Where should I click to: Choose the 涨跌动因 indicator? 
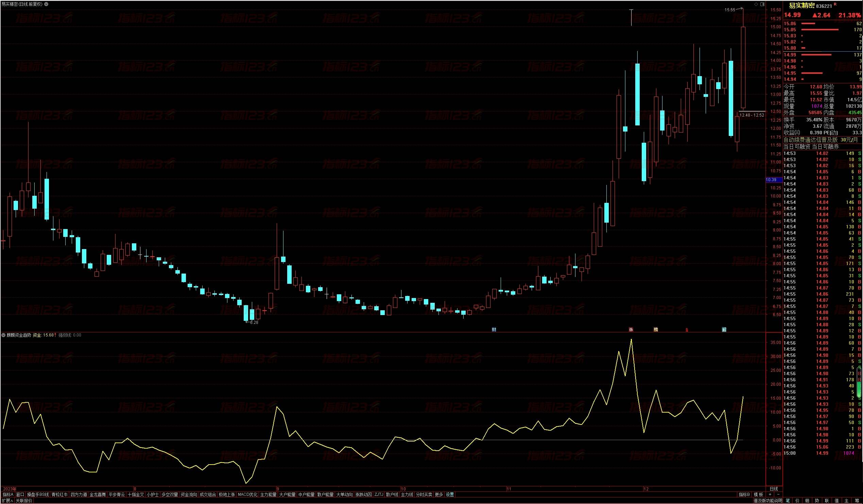point(363,494)
